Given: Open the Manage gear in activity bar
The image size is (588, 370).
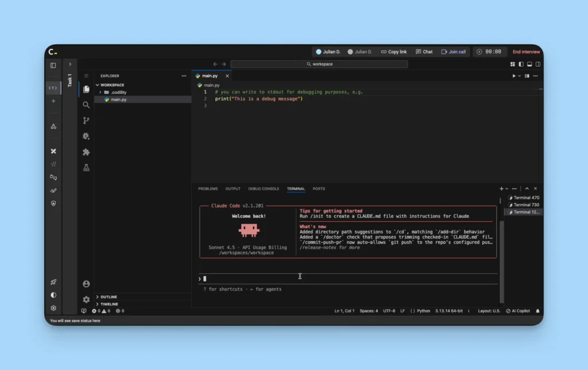Looking at the screenshot, I should coord(86,299).
